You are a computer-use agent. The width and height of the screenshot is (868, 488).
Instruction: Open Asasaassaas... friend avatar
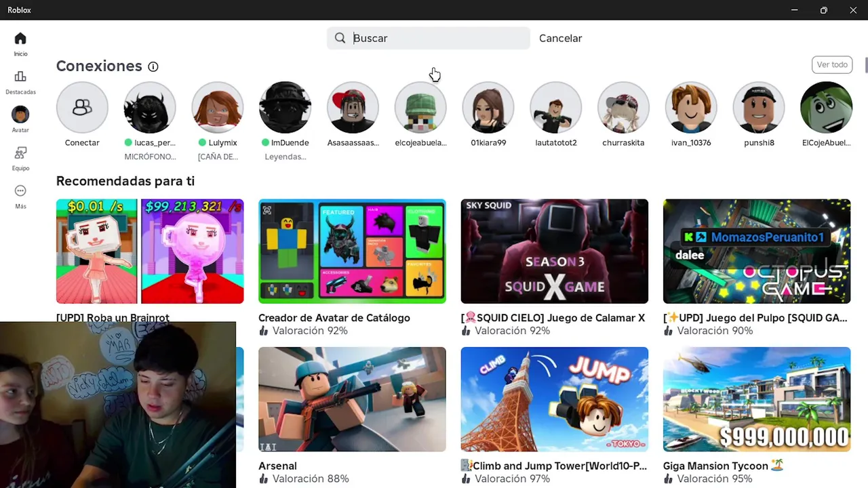click(353, 107)
